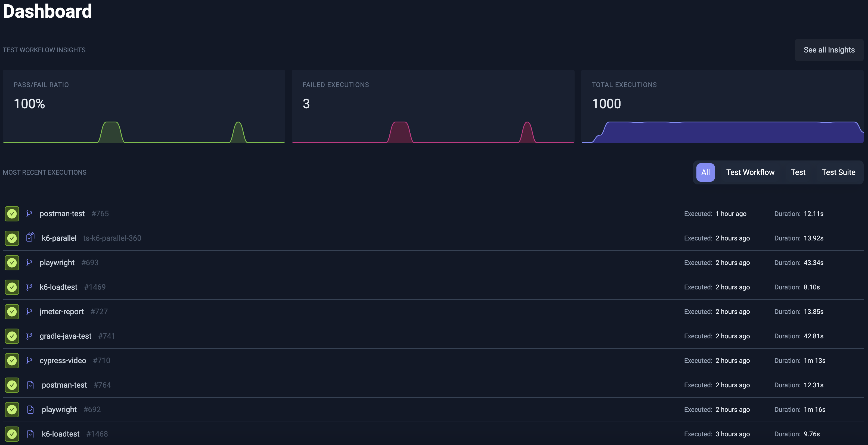Click the success check beside k6-loadtest #1469
Image resolution: width=868 pixels, height=445 pixels.
coord(12,287)
